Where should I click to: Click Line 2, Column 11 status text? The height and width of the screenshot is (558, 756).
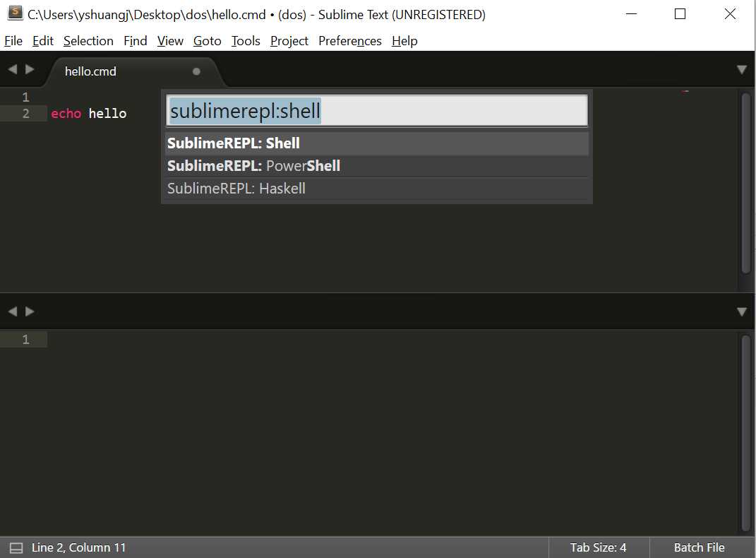(x=78, y=548)
